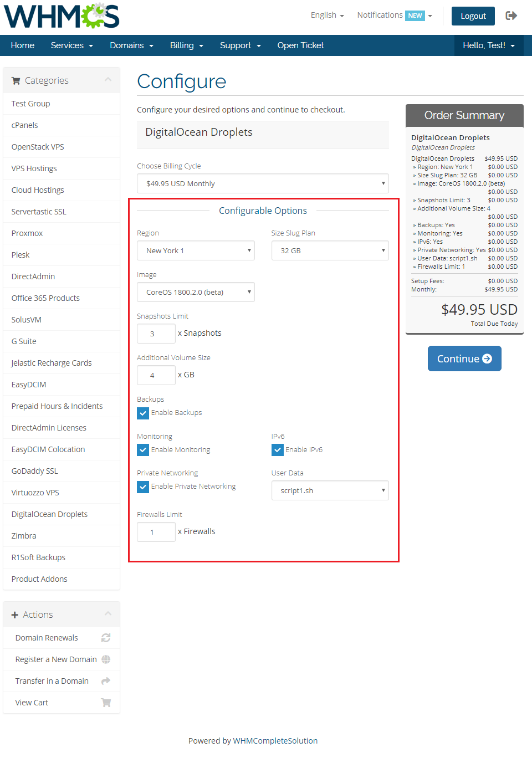Select Plesk category
The width and height of the screenshot is (532, 763).
(x=62, y=255)
